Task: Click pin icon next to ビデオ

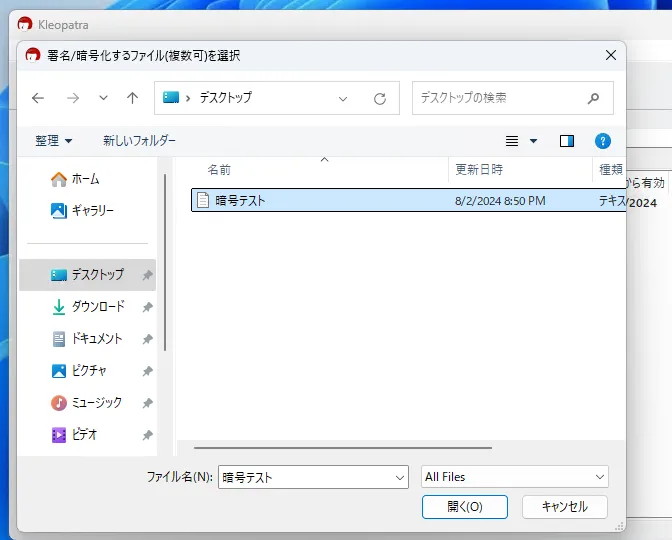Action: [147, 435]
